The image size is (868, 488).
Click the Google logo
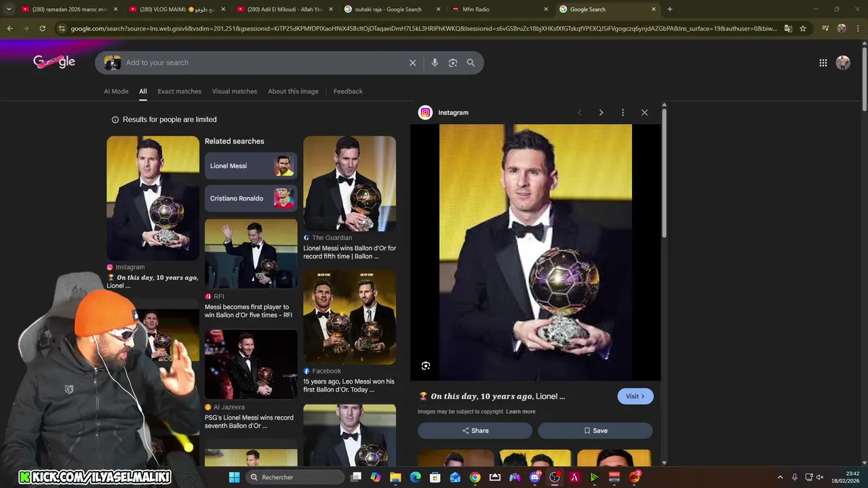tap(54, 62)
